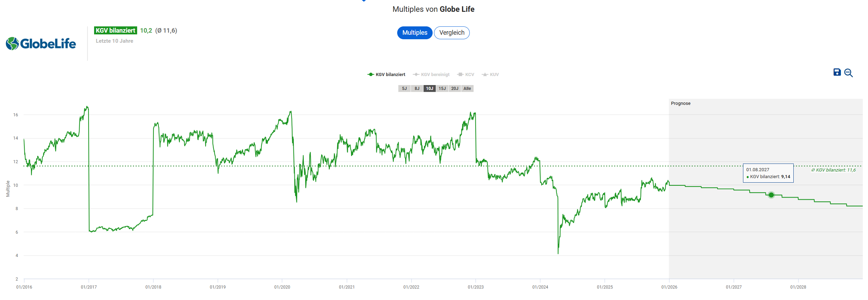Screen dimensions: 868x300
Task: Set chart range to 15J
Action: coord(442,89)
